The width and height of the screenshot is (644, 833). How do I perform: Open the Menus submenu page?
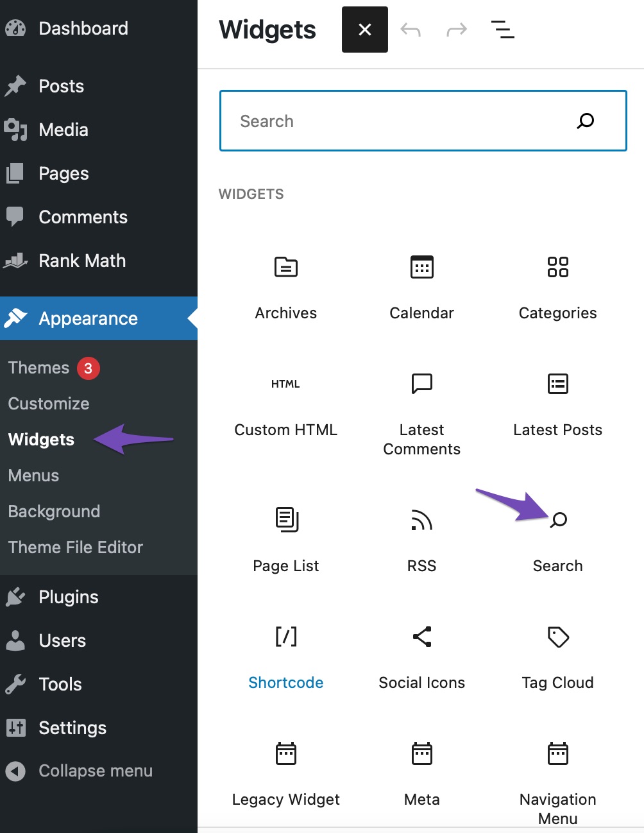tap(33, 476)
